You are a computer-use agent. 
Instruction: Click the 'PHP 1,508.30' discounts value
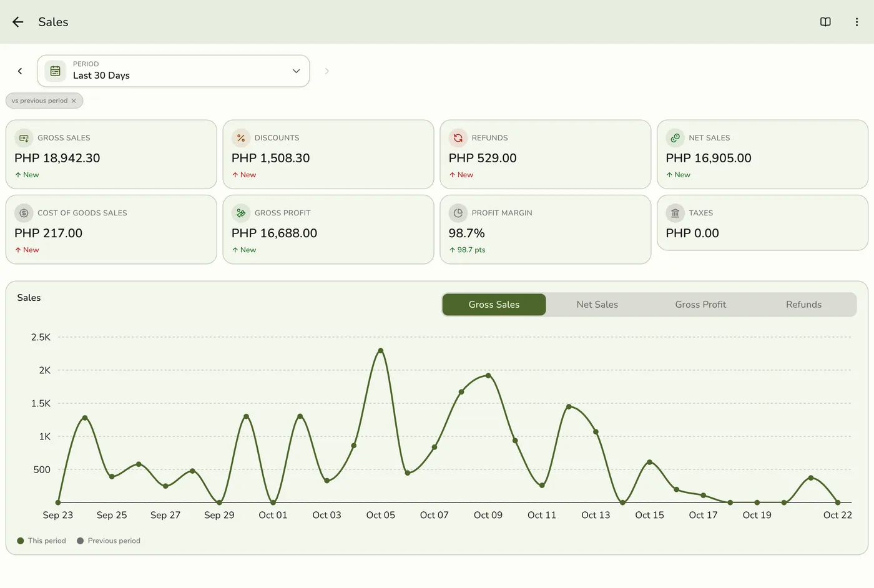[x=271, y=159]
